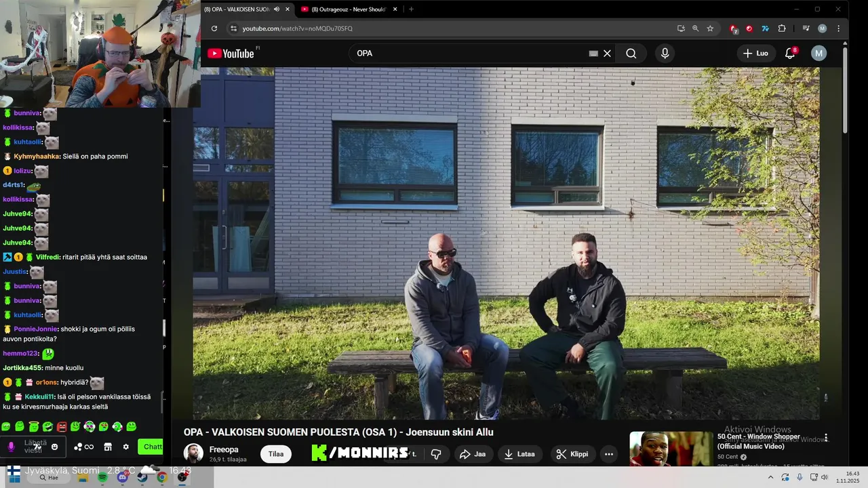Open chat settings gear icon
868x488 pixels.
click(125, 447)
